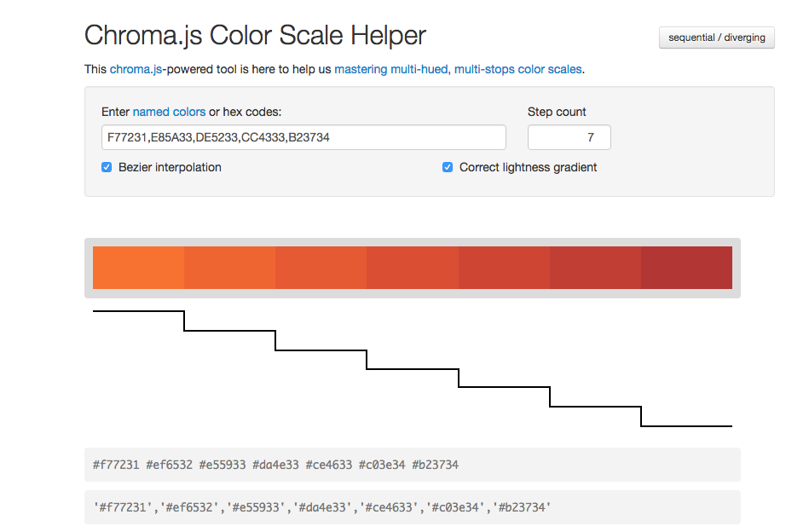This screenshot has height=532, width=786.
Task: Toggle the Bezier interpolation checkbox
Action: (107, 167)
